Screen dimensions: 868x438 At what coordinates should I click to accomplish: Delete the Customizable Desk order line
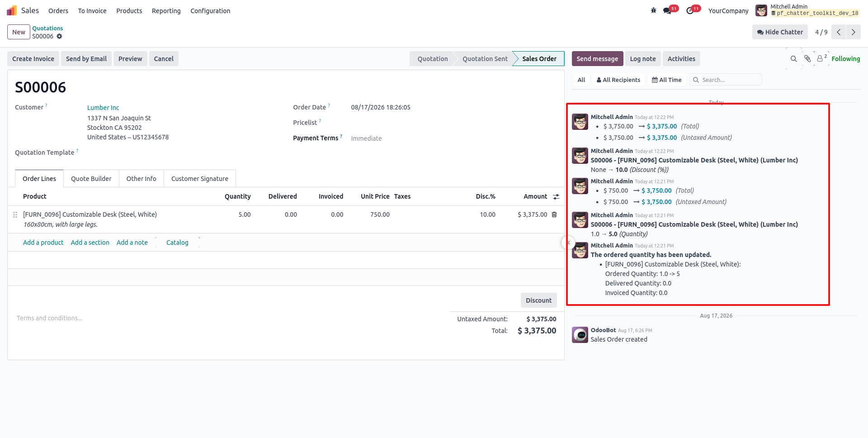(x=554, y=214)
